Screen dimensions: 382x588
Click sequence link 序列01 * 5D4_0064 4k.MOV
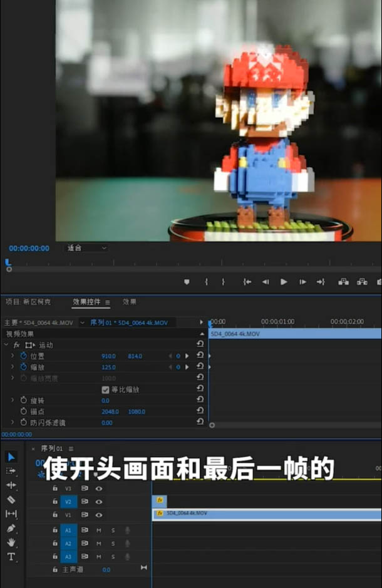click(x=129, y=323)
